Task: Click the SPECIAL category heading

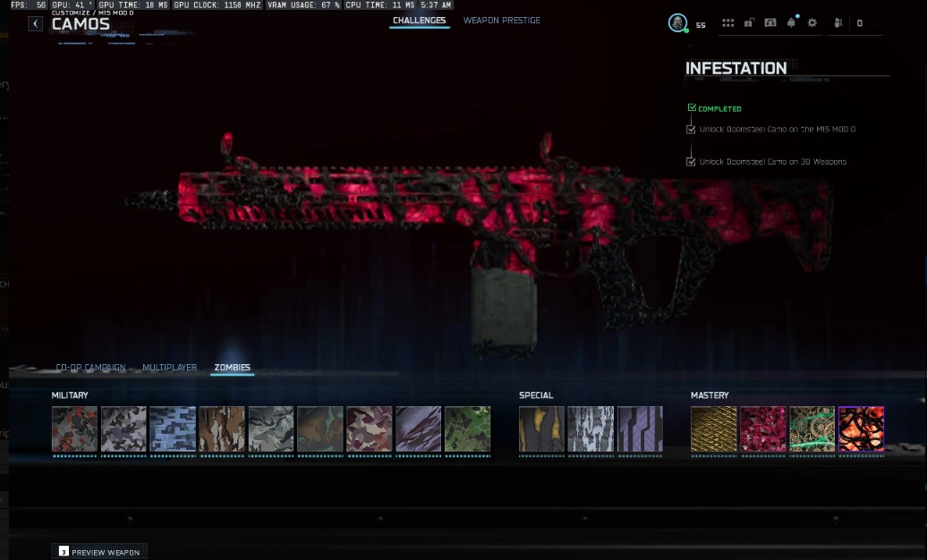Action: [536, 395]
